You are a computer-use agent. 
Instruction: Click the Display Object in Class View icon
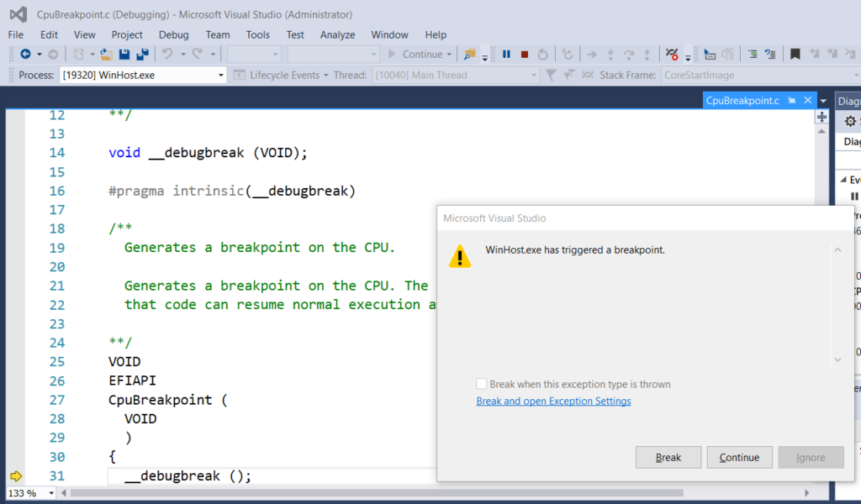(x=710, y=54)
